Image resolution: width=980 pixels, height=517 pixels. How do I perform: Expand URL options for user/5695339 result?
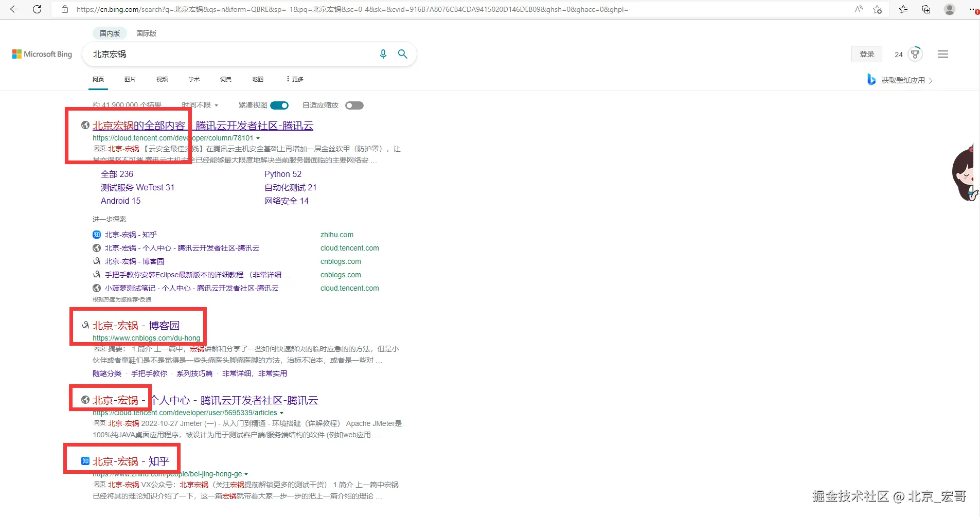[282, 413]
